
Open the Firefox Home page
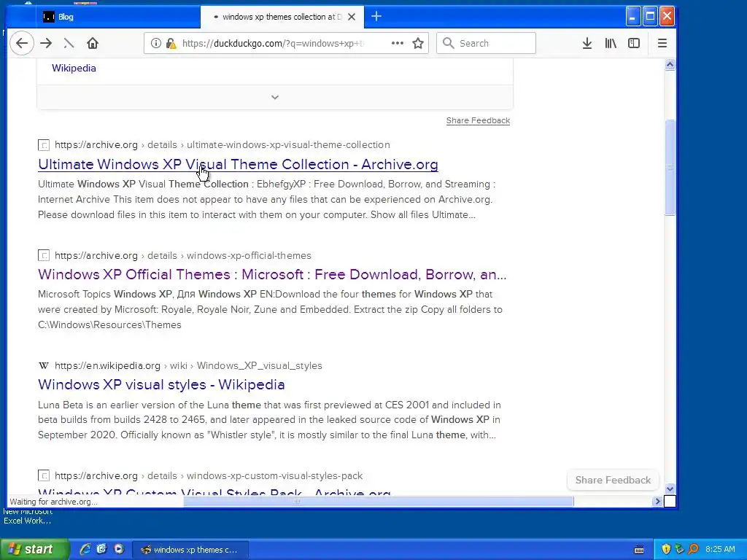click(93, 43)
